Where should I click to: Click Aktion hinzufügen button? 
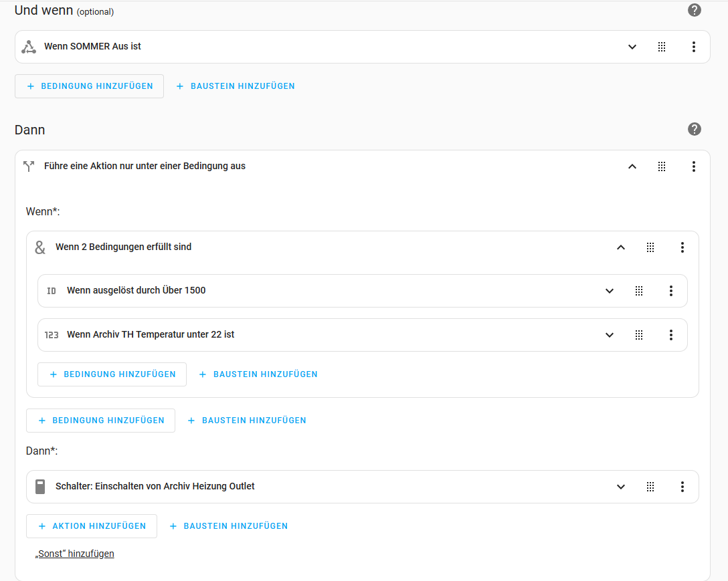[92, 526]
